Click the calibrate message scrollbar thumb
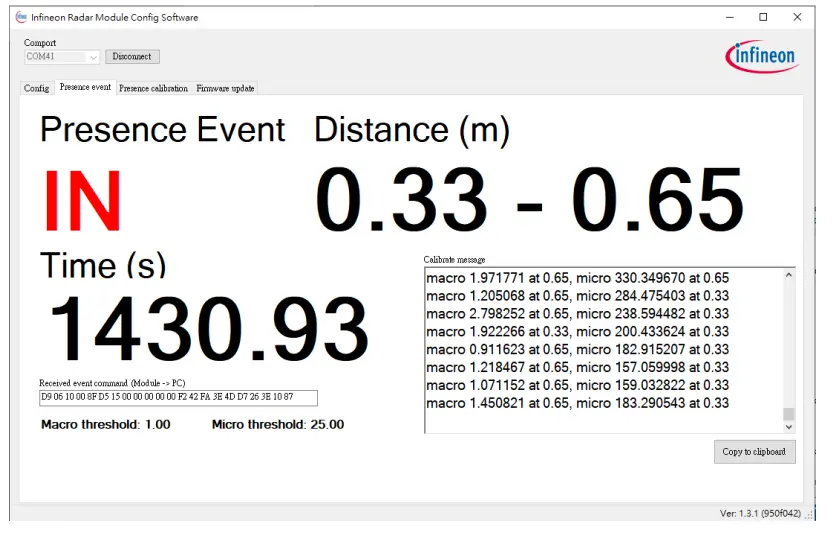Viewport: 837px width, 537px height. (788, 414)
